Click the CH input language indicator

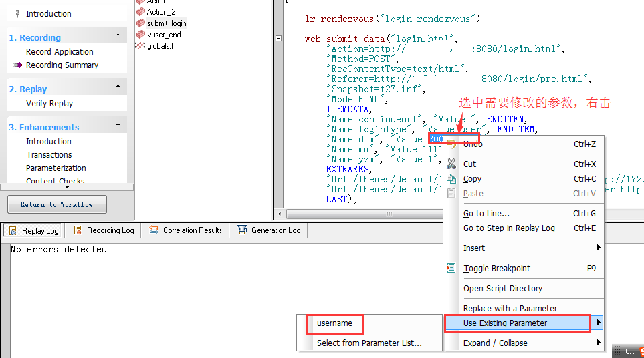630,351
